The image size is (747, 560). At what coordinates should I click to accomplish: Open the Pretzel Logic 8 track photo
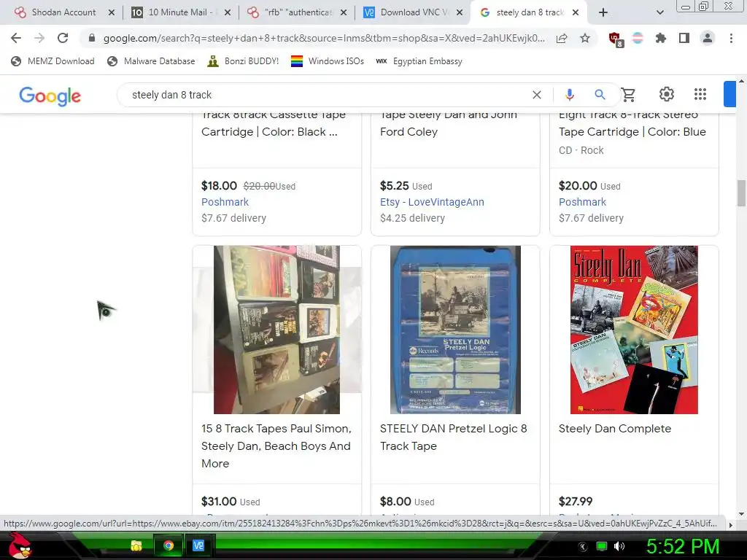coord(455,330)
